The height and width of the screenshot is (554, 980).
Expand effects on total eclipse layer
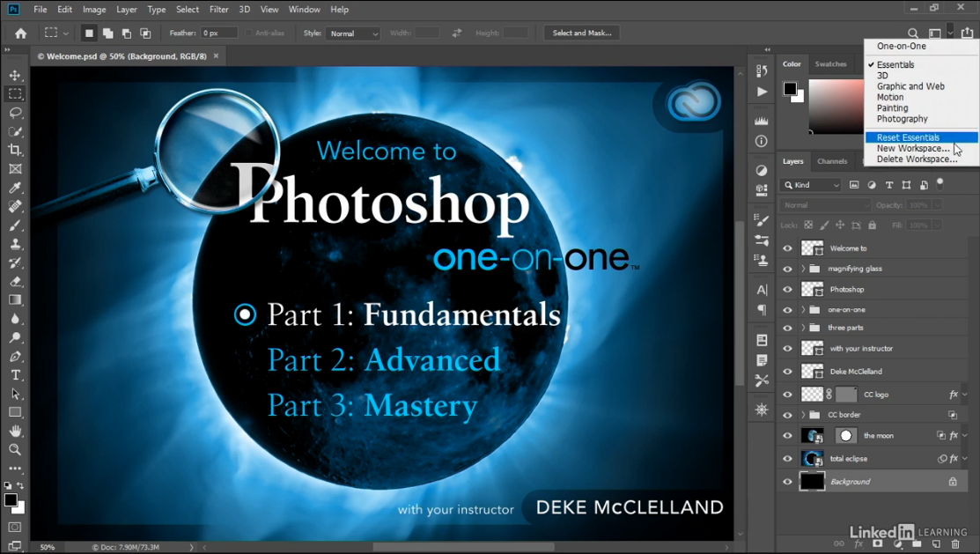pos(964,459)
